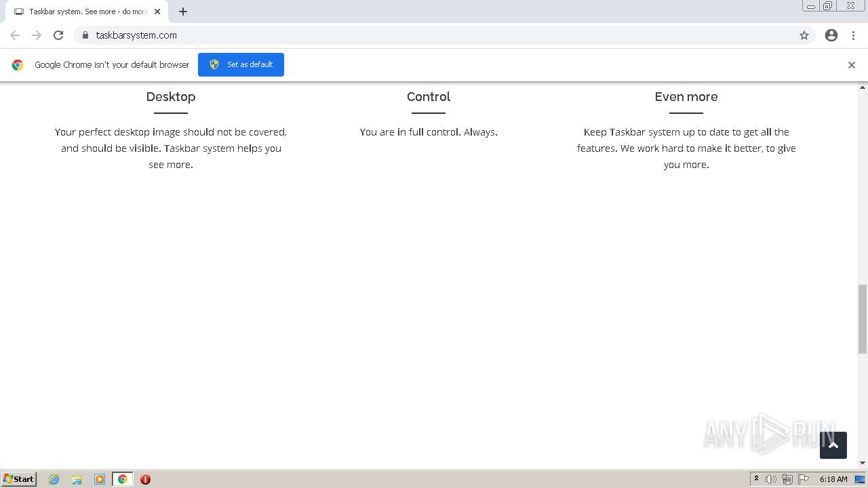
Task: Dismiss the default browser notification bar
Action: [851, 65]
